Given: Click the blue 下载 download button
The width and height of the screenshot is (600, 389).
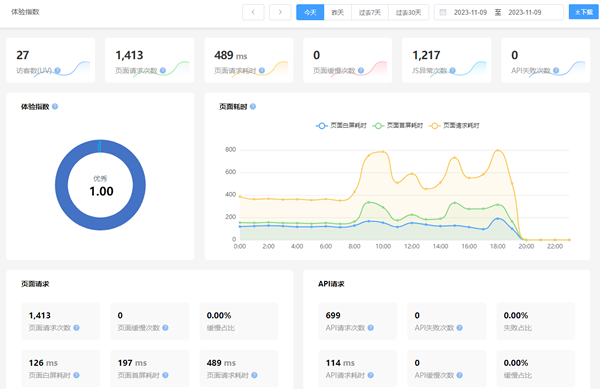Looking at the screenshot, I should click(x=584, y=12).
